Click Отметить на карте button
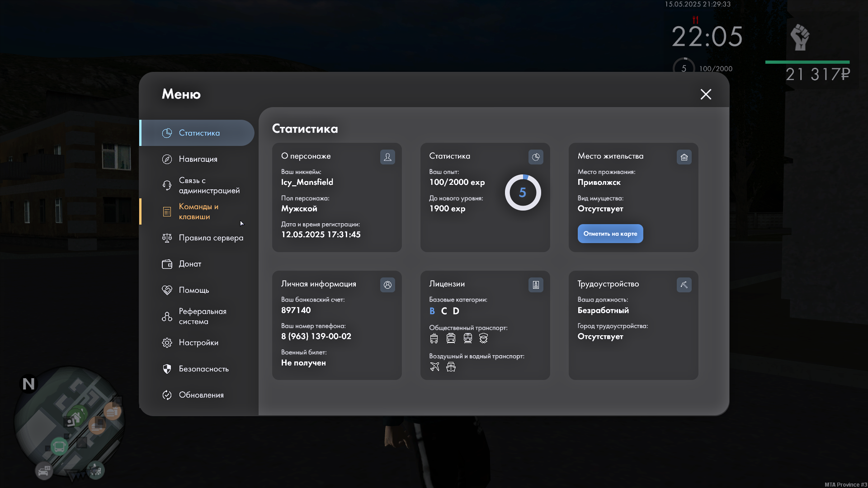Screen dimensions: 868x488 coord(610,234)
